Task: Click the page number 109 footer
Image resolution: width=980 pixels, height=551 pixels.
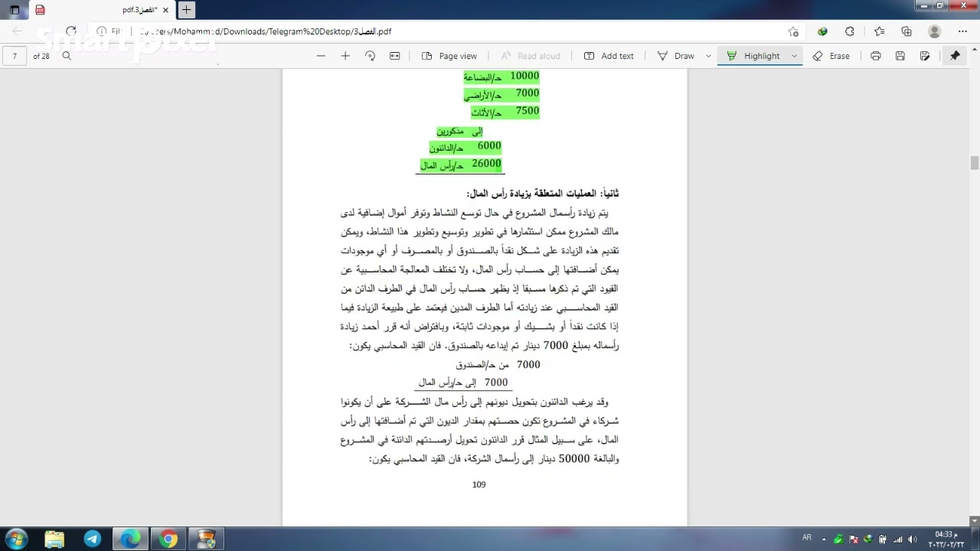Action: point(479,484)
